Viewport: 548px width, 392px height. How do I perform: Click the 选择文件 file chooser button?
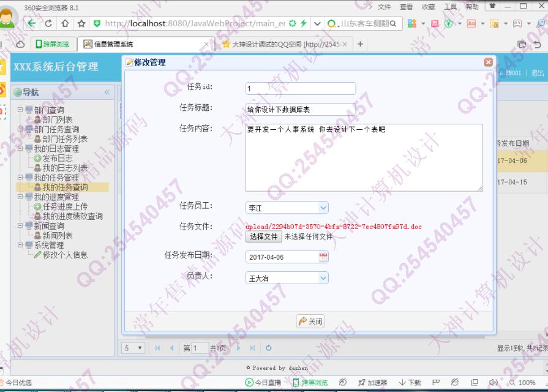pyautogui.click(x=264, y=237)
